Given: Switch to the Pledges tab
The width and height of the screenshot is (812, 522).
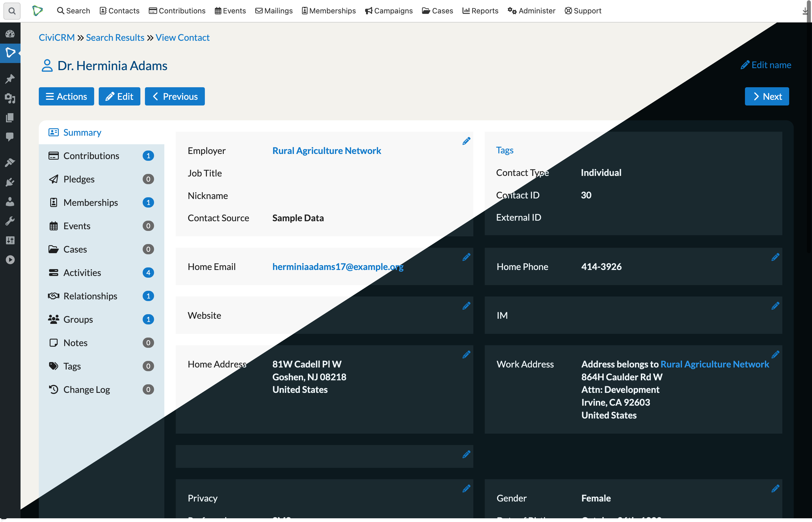Looking at the screenshot, I should pos(101,179).
